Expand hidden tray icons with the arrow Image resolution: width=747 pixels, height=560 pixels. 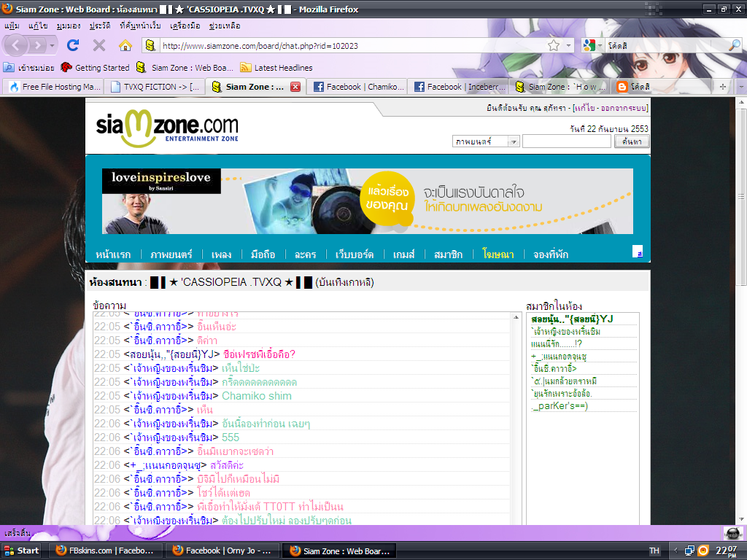(x=676, y=551)
